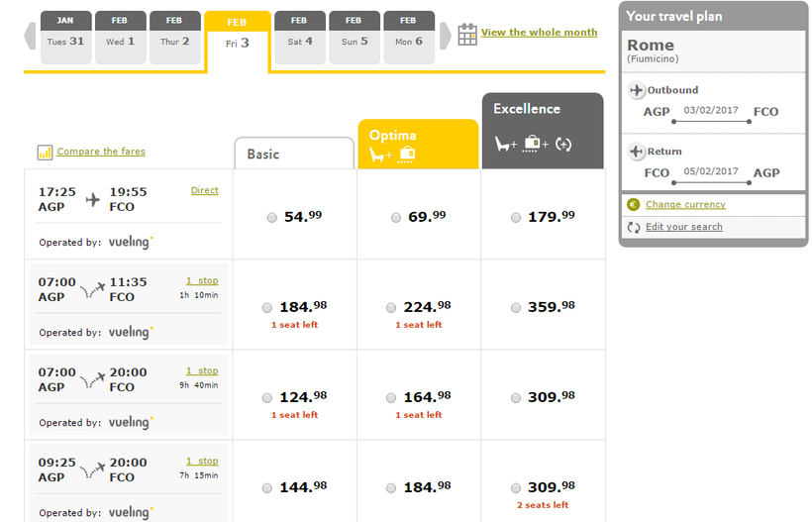Select the 54.99 Basic fare radio button
Screen dimensions: 812x522
pyautogui.click(x=272, y=217)
